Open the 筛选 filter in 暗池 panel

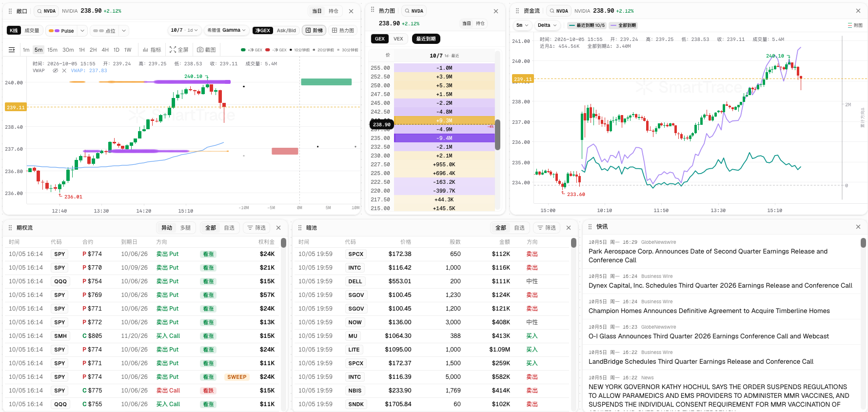point(547,228)
